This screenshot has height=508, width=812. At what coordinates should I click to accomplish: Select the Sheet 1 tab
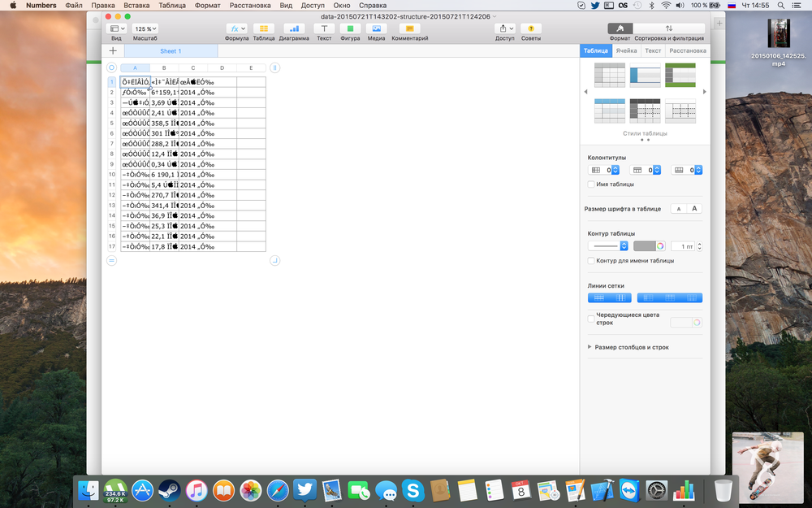(171, 50)
